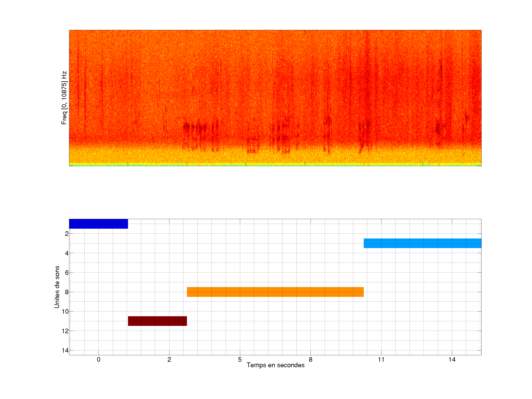Click x-axis tick label 2
Image resolution: width=532 pixels, height=399 pixels.
coord(169,359)
